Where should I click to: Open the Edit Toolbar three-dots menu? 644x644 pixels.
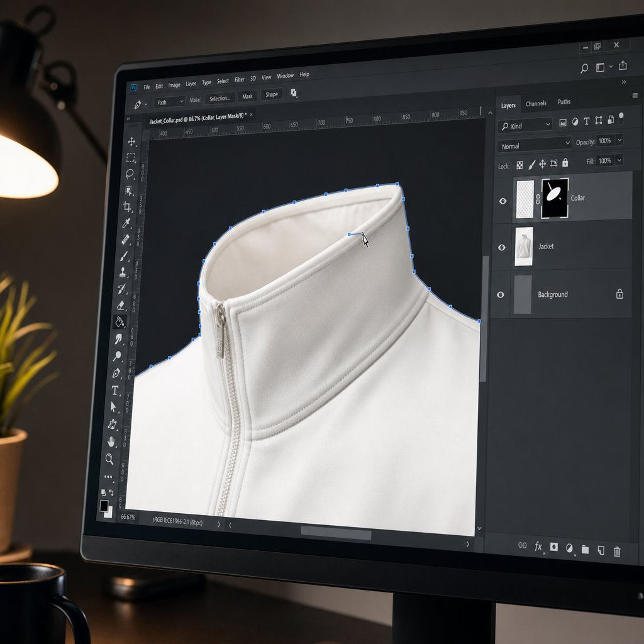(x=108, y=477)
